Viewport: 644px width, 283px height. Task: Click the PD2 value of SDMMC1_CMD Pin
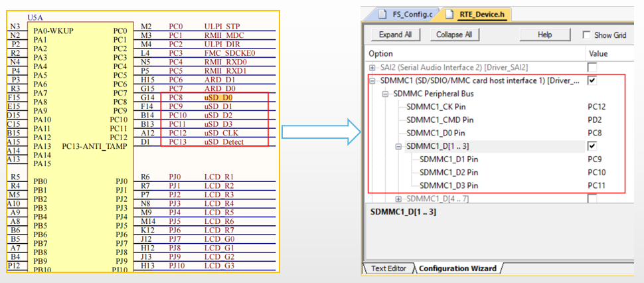pyautogui.click(x=594, y=120)
